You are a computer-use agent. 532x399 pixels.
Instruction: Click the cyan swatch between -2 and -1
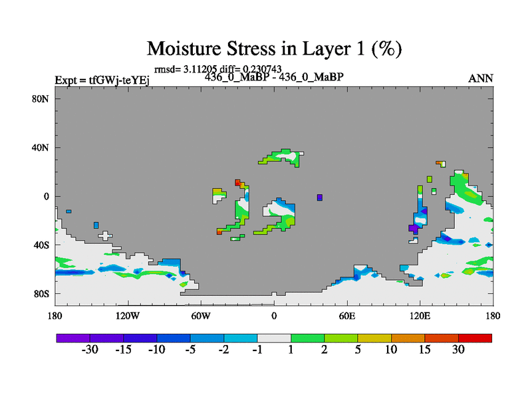241,338
